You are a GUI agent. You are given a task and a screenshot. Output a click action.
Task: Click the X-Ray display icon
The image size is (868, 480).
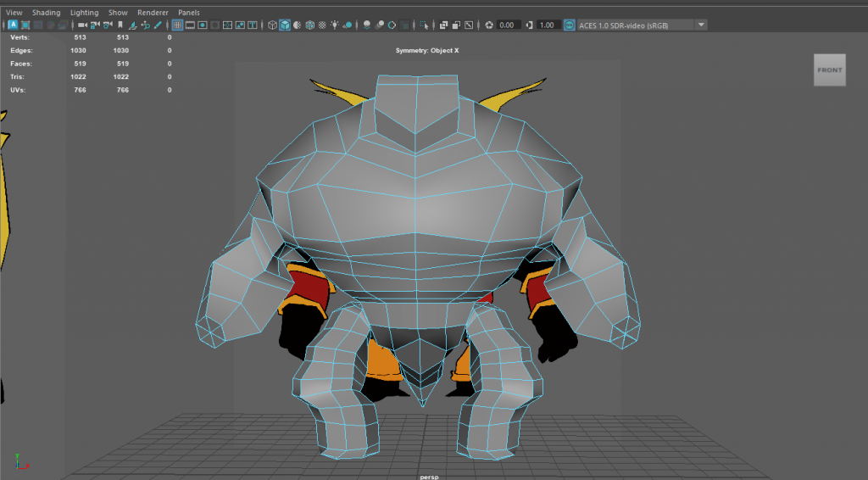tap(443, 25)
